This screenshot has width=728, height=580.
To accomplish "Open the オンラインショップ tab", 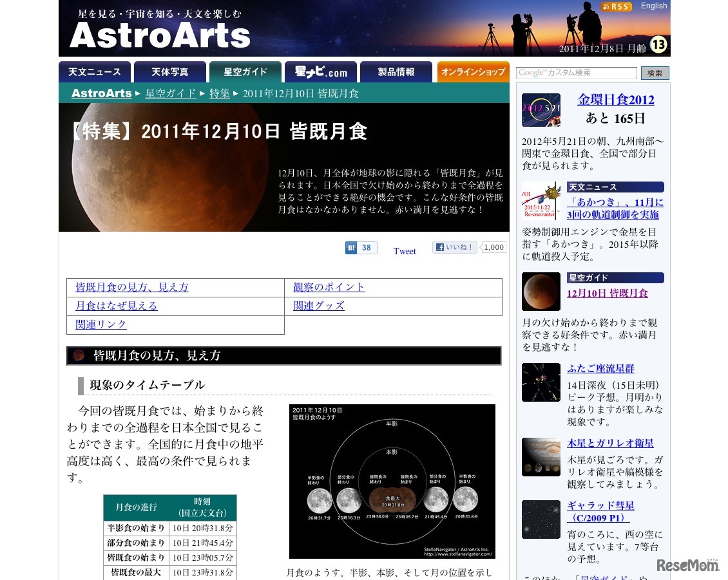I will tap(473, 72).
